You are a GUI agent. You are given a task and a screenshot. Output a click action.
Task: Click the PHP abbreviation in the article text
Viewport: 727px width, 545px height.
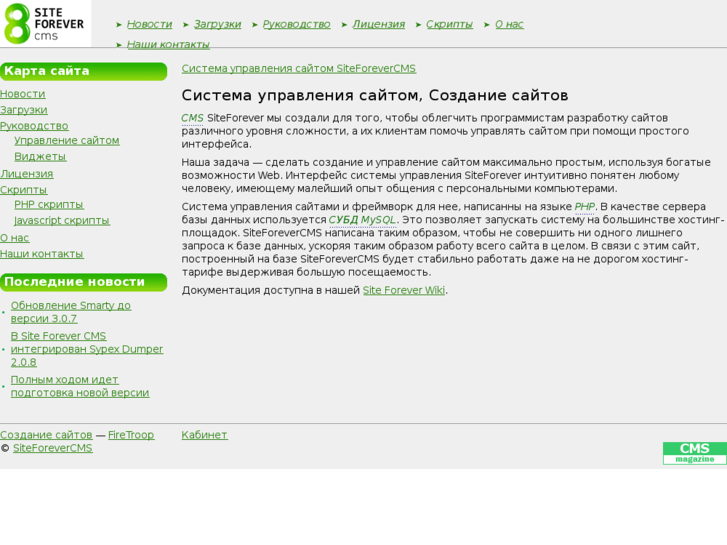[585, 206]
